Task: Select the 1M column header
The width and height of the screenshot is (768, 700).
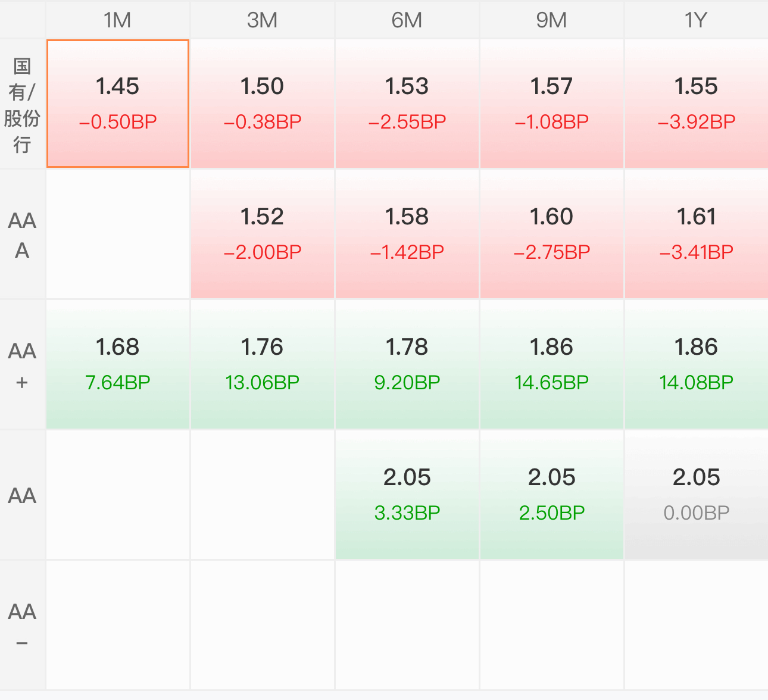Action: click(118, 20)
